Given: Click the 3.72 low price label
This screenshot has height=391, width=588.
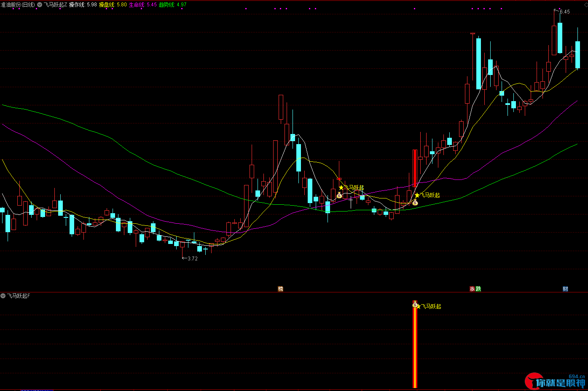Looking at the screenshot, I should pos(193,258).
